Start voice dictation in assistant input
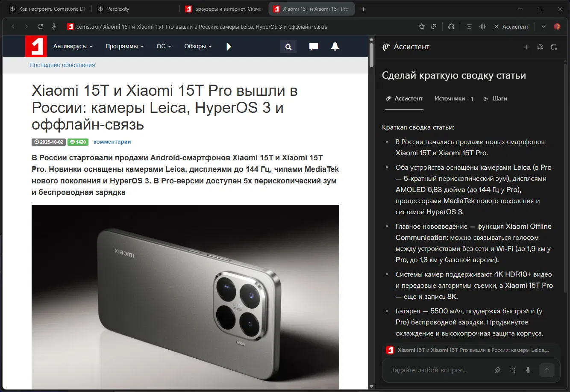 [x=528, y=370]
